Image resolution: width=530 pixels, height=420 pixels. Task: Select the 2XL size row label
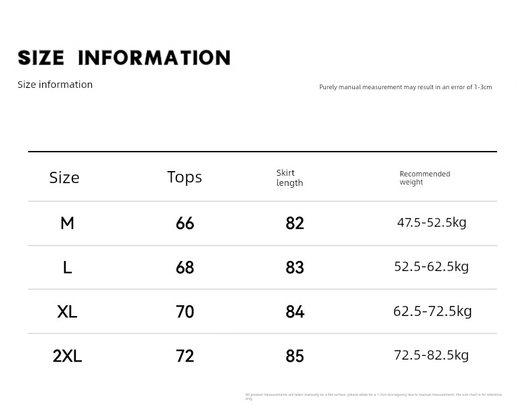[x=67, y=356]
